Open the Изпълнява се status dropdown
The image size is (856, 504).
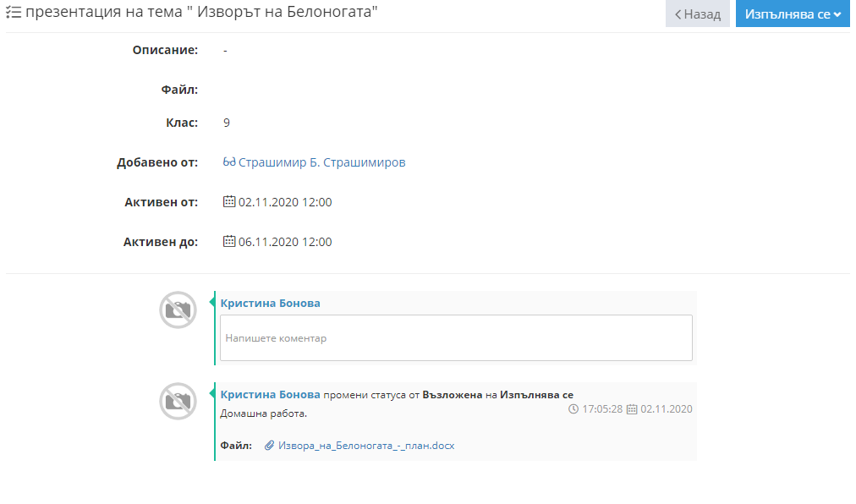793,14
